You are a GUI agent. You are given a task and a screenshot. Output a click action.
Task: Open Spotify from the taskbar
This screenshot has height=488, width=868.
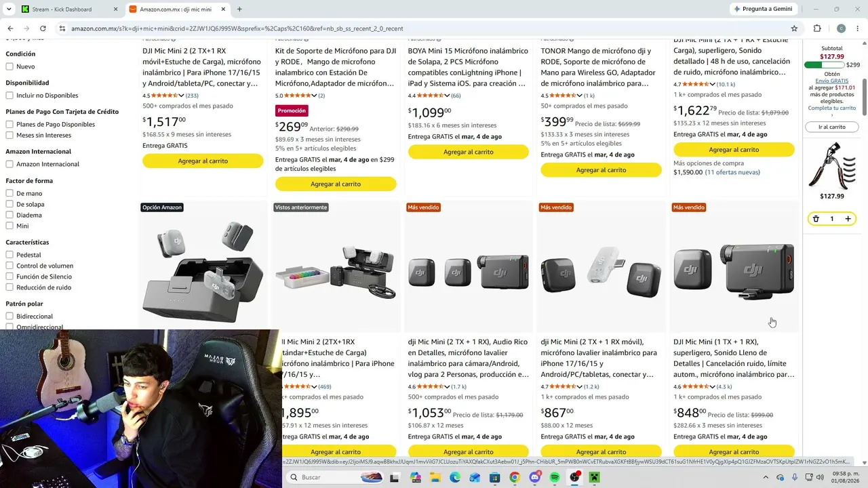pos(555,477)
